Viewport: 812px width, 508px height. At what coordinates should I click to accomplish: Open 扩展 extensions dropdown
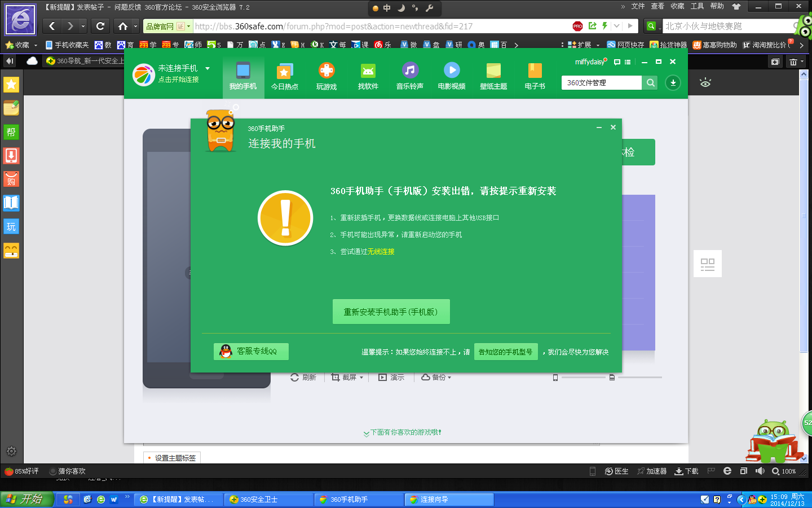coord(584,45)
